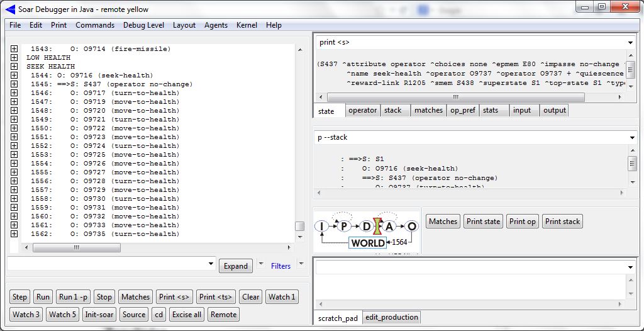Open the Debug Level menu
The width and height of the screenshot is (644, 331).
point(143,25)
